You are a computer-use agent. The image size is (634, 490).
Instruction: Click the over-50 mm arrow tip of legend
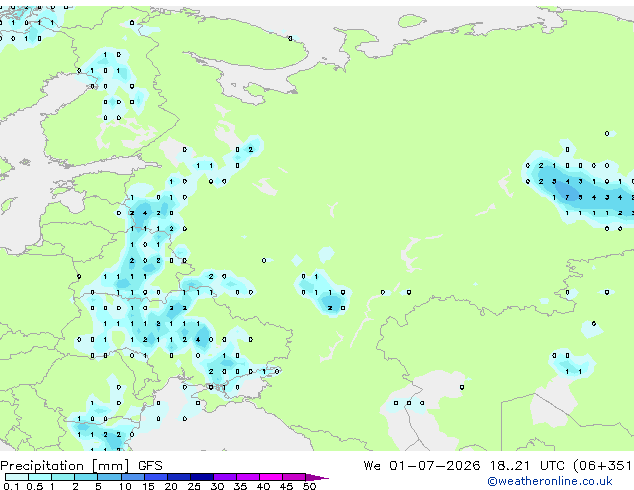317,477
